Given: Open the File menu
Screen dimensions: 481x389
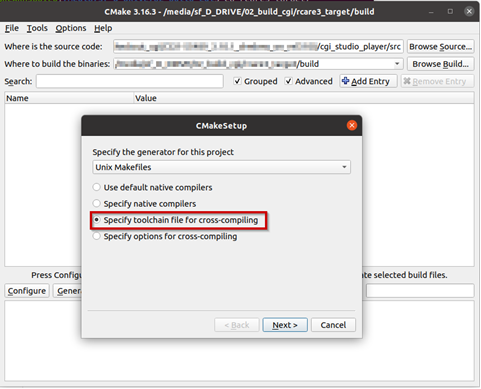Looking at the screenshot, I should 12,28.
